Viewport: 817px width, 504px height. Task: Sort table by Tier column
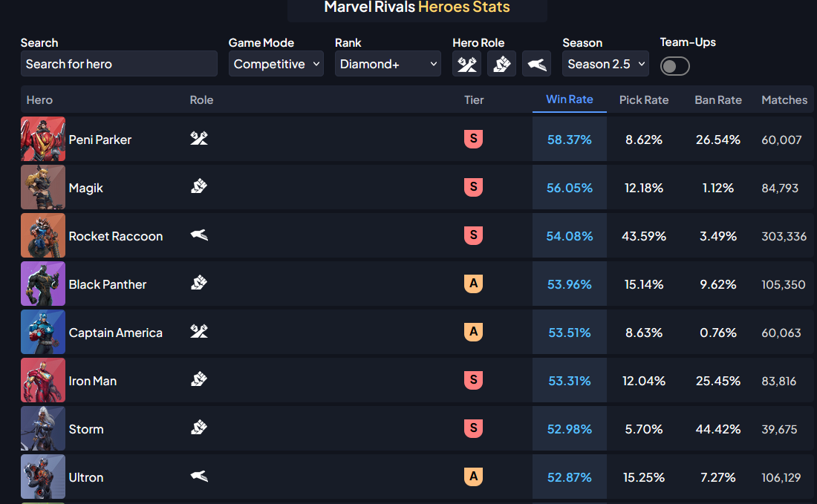tap(474, 100)
